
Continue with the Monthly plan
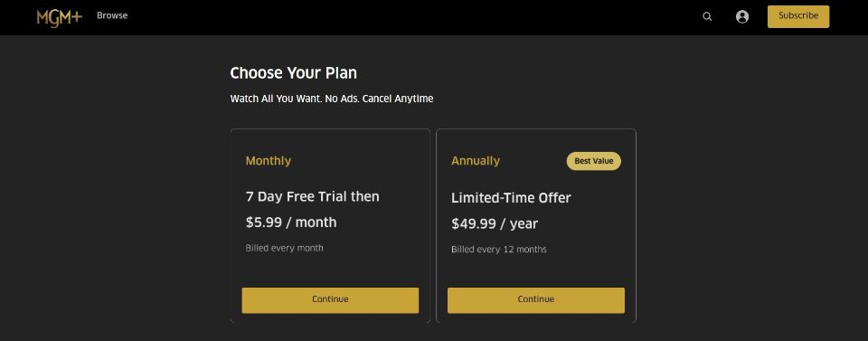pyautogui.click(x=331, y=300)
